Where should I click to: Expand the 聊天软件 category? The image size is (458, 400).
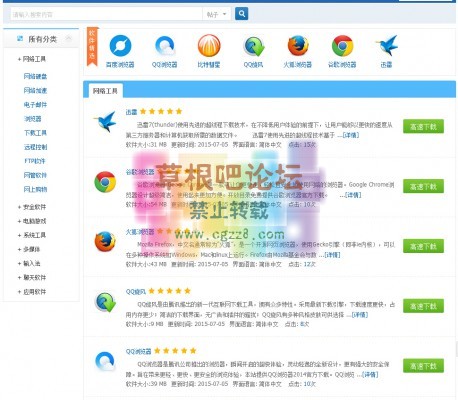[x=32, y=277]
